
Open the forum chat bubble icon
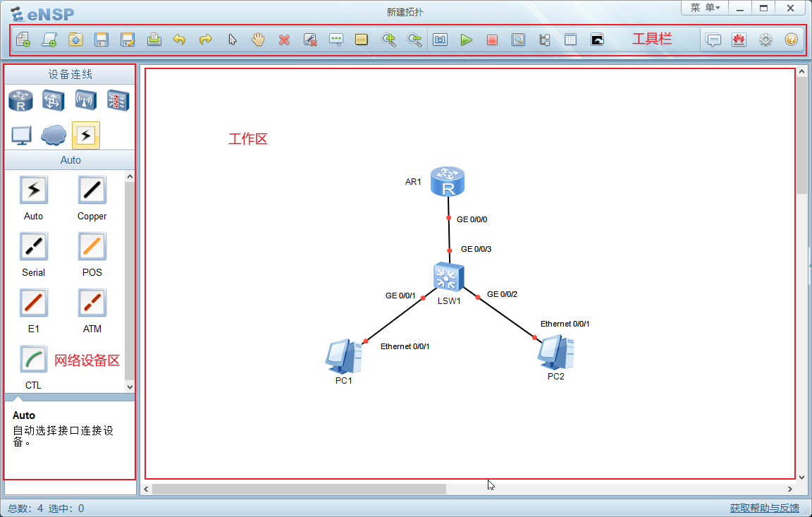[713, 39]
